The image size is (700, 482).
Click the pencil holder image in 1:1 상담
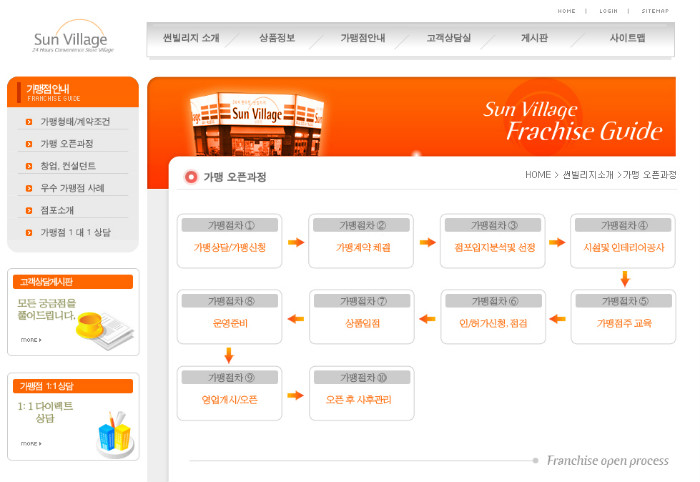[x=114, y=432]
